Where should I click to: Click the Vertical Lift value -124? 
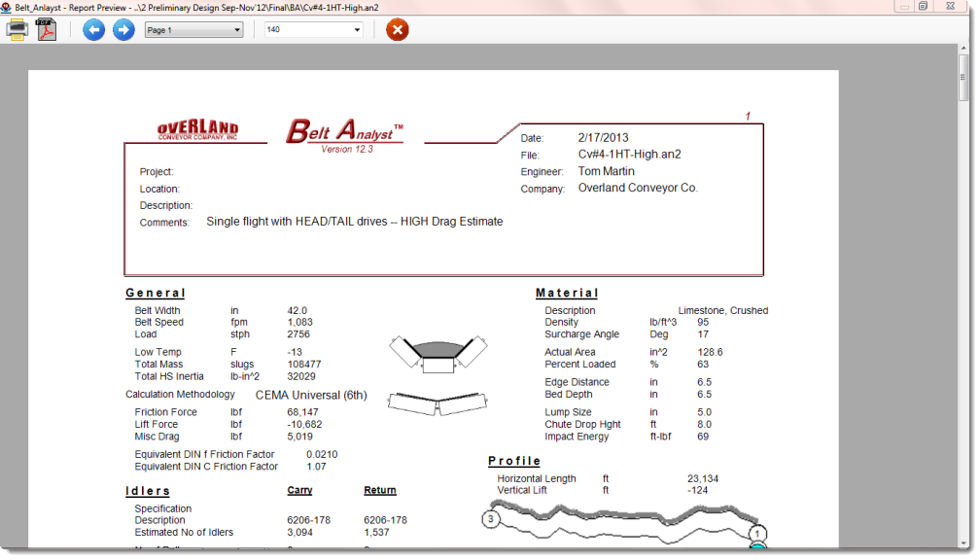tap(697, 491)
